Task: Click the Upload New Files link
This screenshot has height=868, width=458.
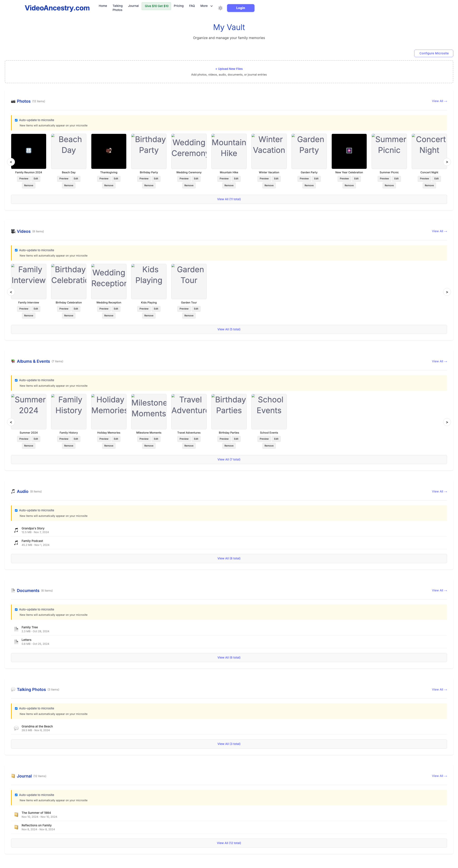Action: click(229, 69)
